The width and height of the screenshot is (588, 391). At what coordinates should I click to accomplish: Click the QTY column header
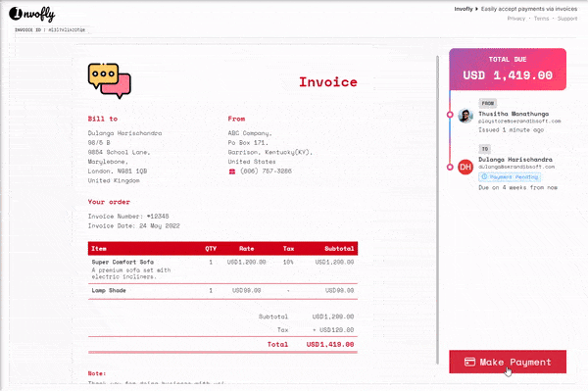point(211,249)
